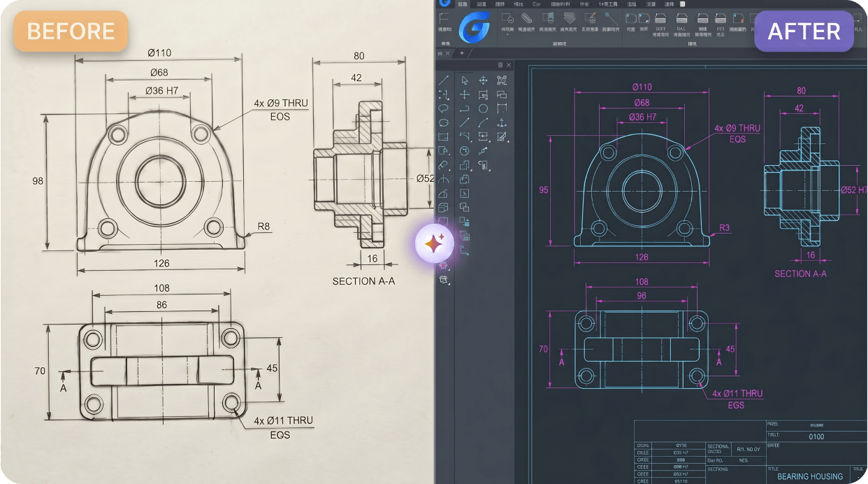Open the first highlighted ribbon tab

tap(463, 4)
